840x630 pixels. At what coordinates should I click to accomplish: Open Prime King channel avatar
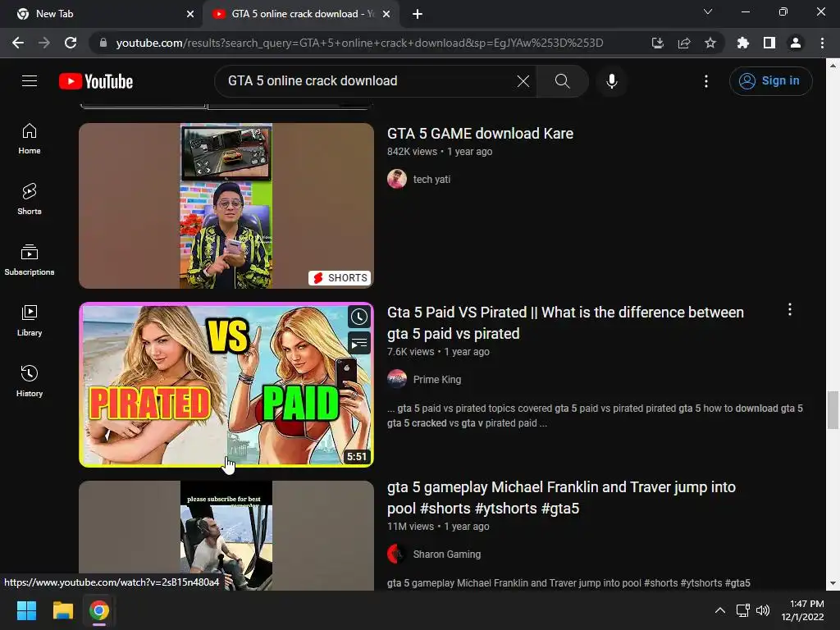click(x=397, y=379)
